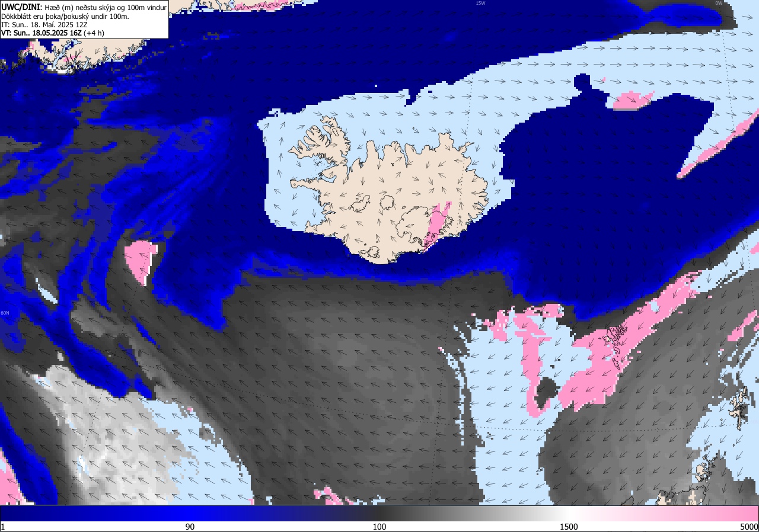Select the 'Hæð (m) neðstu skýja og 100m vindur' caption
759x532 pixels.
click(106, 7)
